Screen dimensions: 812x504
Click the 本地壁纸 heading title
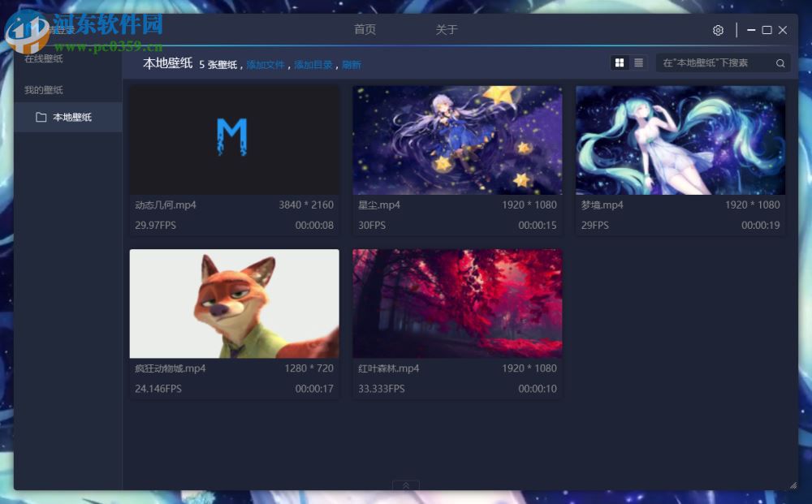click(x=168, y=63)
